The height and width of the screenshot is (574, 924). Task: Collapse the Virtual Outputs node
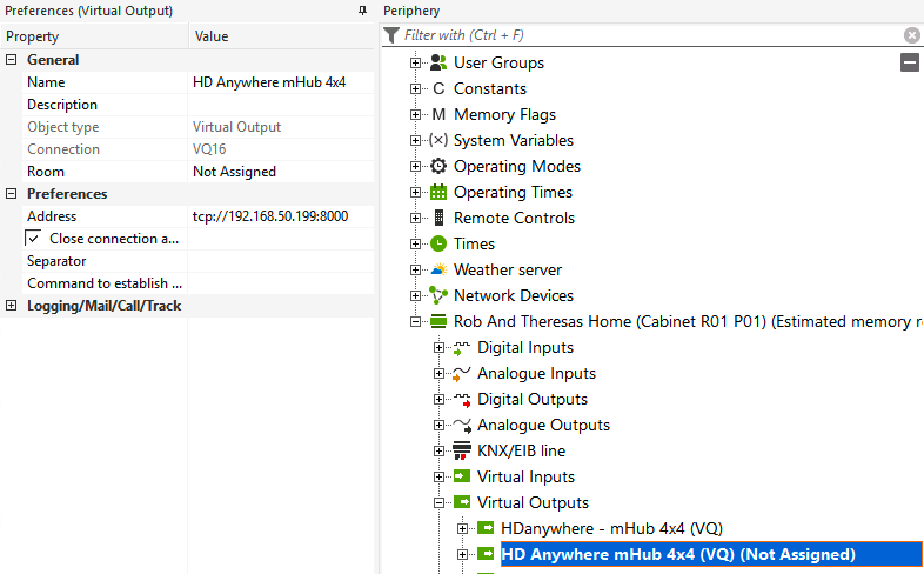[x=439, y=503]
